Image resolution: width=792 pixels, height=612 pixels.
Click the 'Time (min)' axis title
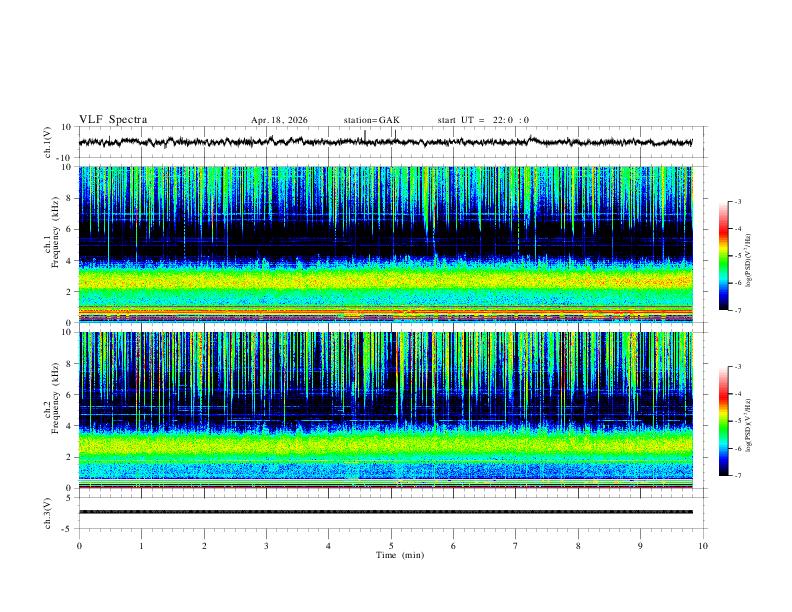pos(400,555)
